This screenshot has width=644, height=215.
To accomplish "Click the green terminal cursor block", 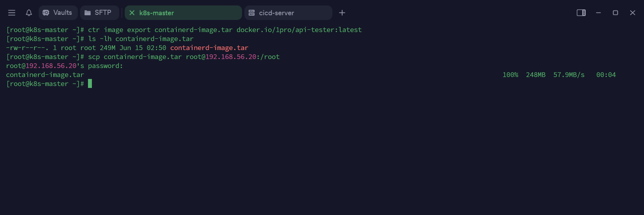I will coord(90,84).
